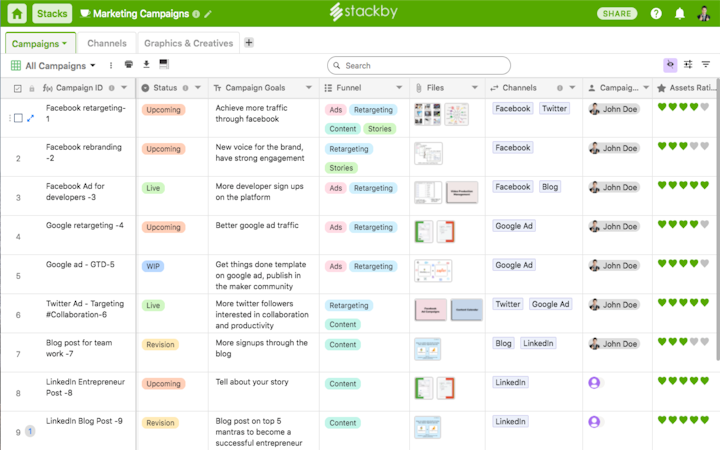720x450 pixels.
Task: Open view options three-dot menu
Action: (111, 66)
